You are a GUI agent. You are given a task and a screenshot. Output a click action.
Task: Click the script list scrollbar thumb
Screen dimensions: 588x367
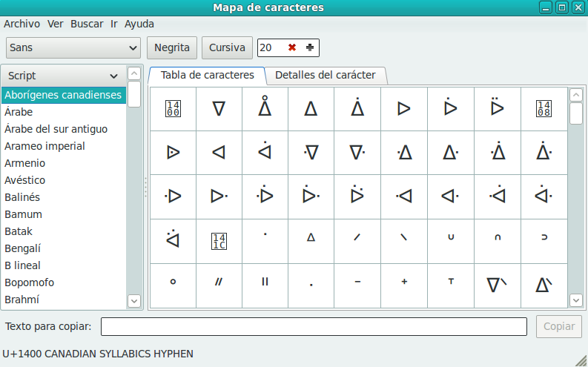tap(134, 94)
